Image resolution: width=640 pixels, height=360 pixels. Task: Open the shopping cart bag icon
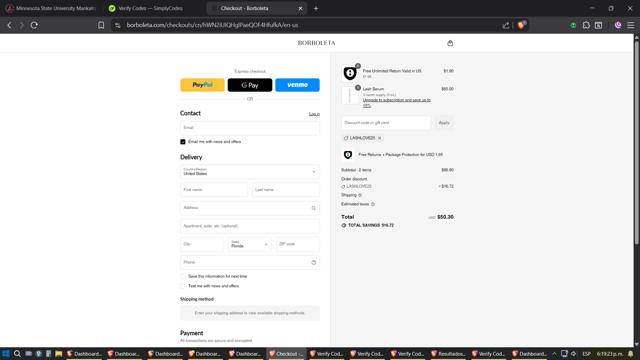click(450, 43)
